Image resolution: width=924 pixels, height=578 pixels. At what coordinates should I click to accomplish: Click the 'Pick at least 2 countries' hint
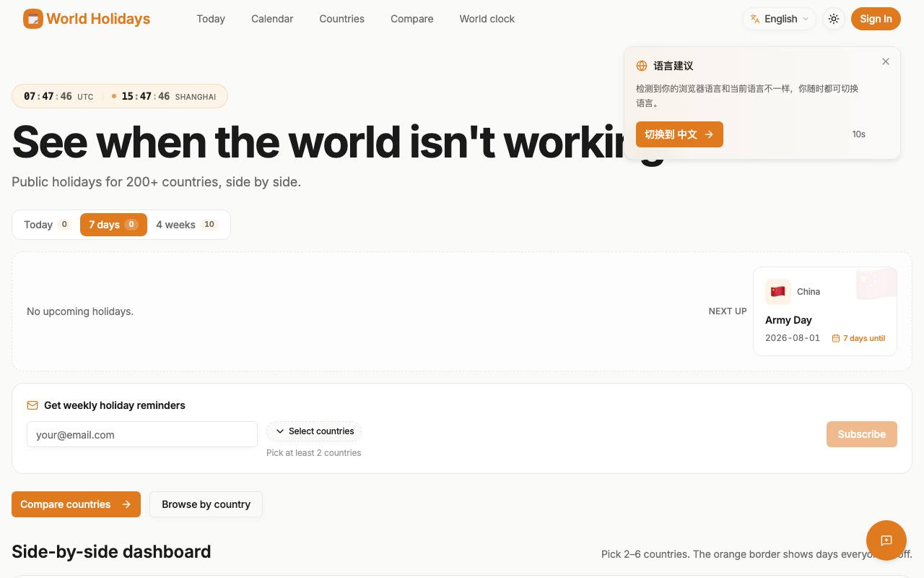click(313, 453)
